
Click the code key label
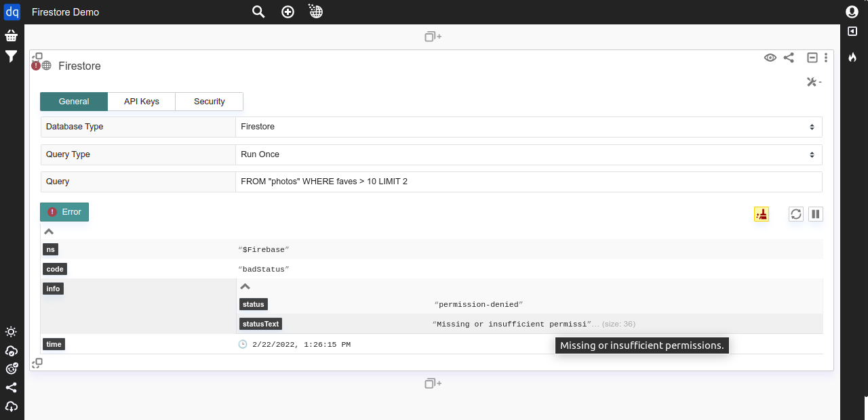tap(55, 269)
